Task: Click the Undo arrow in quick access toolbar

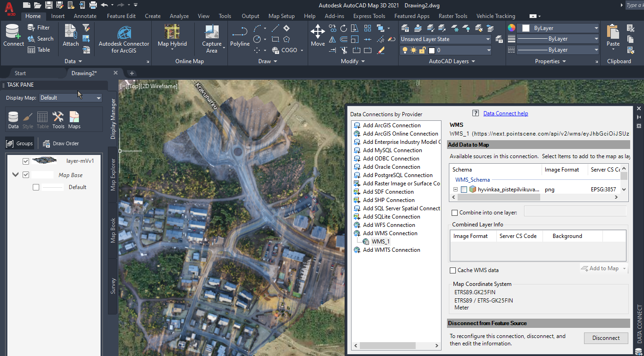Action: point(104,5)
